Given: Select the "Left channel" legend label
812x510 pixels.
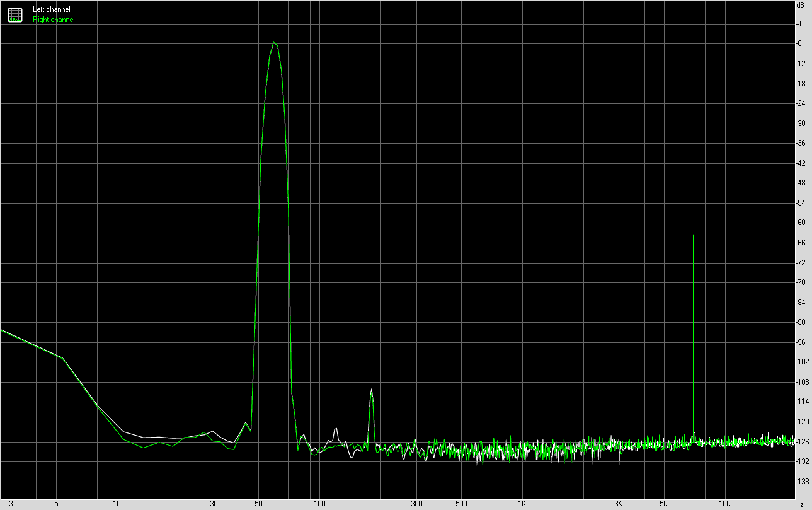Looking at the screenshot, I should pos(52,10).
